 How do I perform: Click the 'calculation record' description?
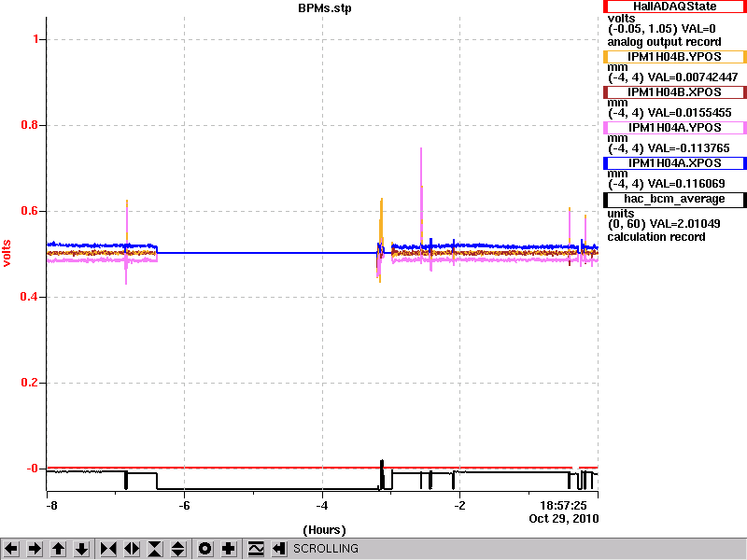tap(656, 237)
